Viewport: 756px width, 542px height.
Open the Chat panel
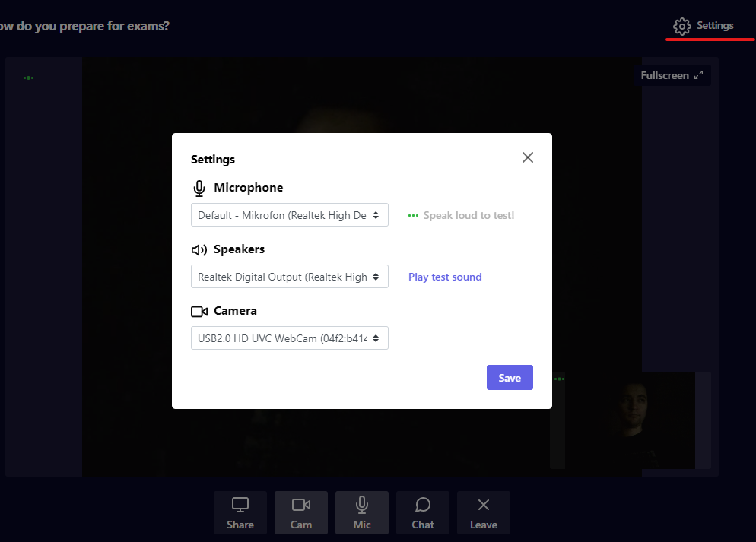click(x=423, y=513)
